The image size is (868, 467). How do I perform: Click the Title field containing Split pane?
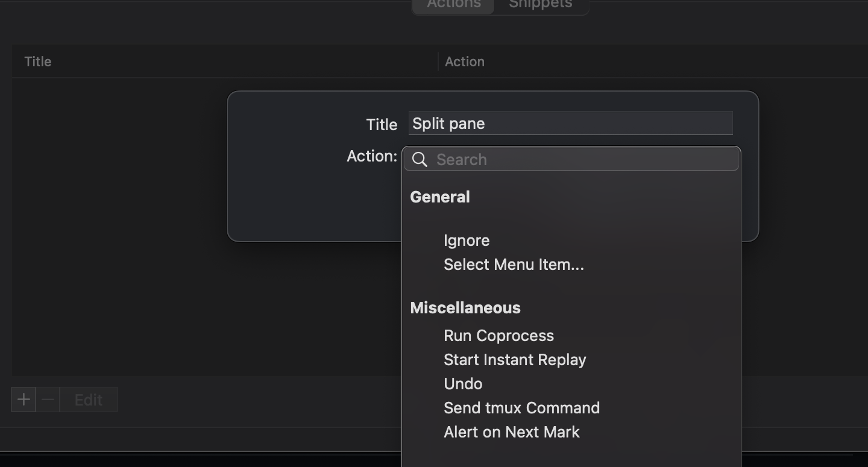pyautogui.click(x=570, y=123)
